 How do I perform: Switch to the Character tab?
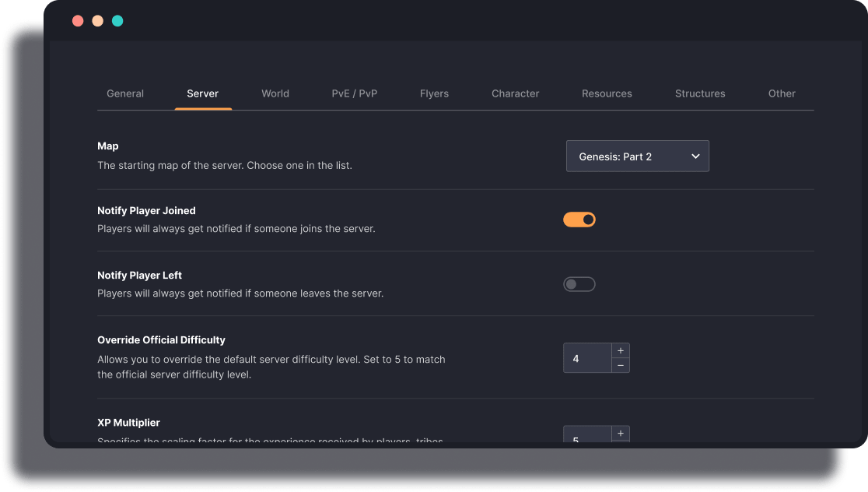tap(515, 93)
